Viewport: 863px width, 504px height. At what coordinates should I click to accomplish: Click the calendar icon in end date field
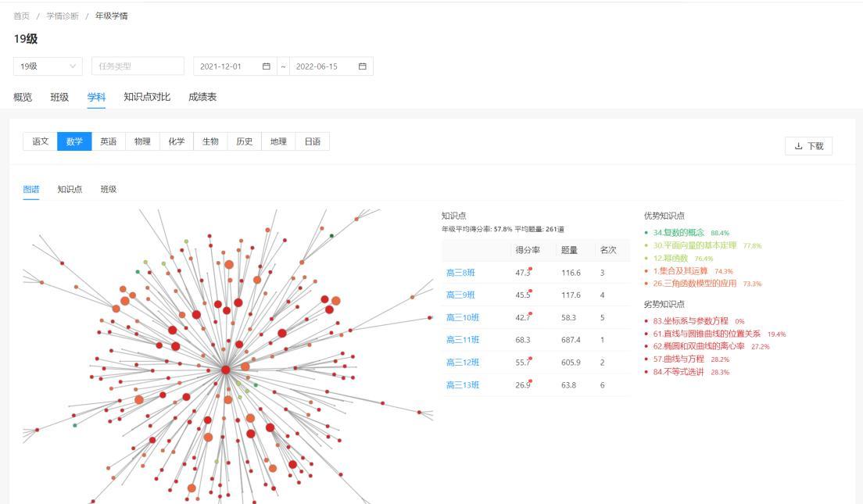click(x=362, y=66)
